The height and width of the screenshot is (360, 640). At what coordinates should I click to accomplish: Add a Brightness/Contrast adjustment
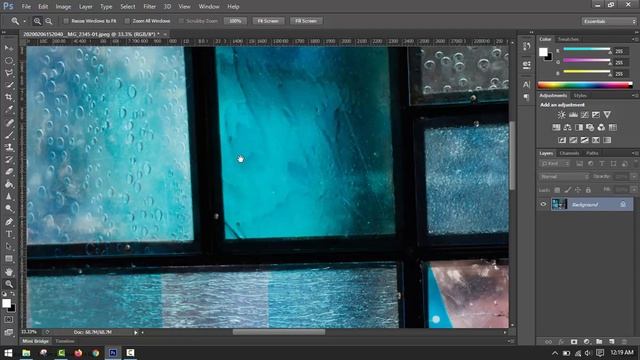pyautogui.click(x=562, y=115)
